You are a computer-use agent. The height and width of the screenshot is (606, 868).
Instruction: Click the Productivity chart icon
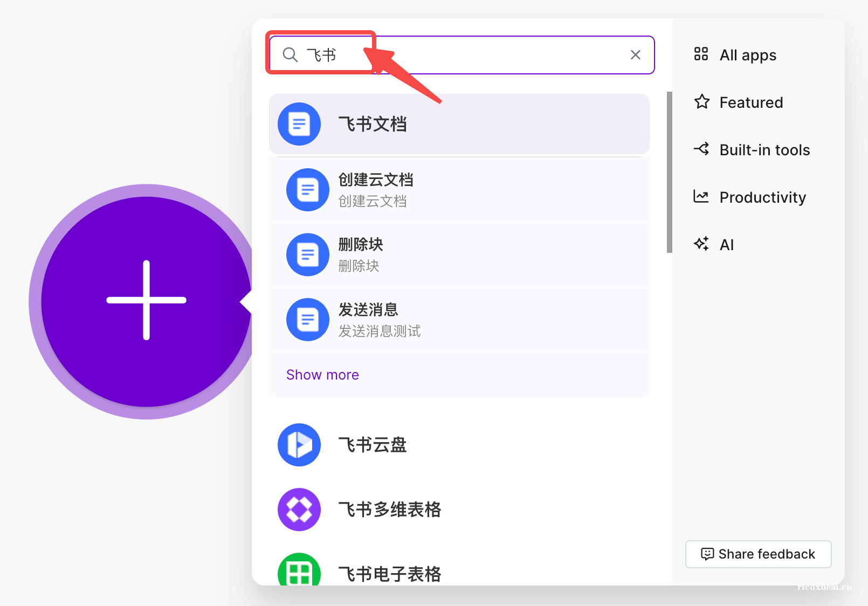coord(701,196)
